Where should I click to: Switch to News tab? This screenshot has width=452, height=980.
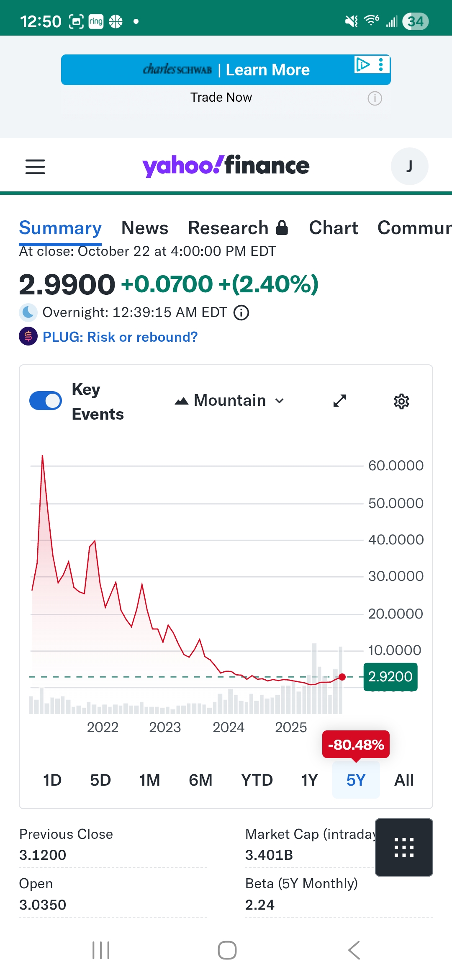(145, 228)
